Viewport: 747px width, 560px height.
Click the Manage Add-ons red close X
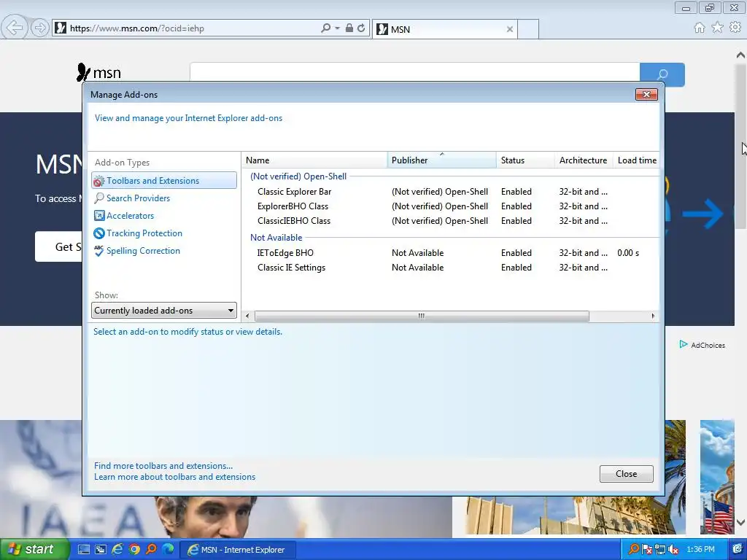pyautogui.click(x=646, y=94)
